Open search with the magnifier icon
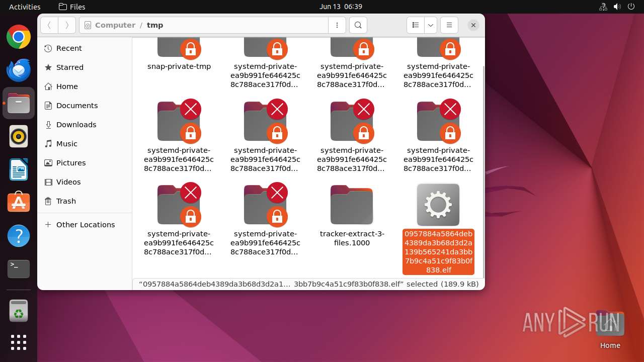 pos(358,25)
